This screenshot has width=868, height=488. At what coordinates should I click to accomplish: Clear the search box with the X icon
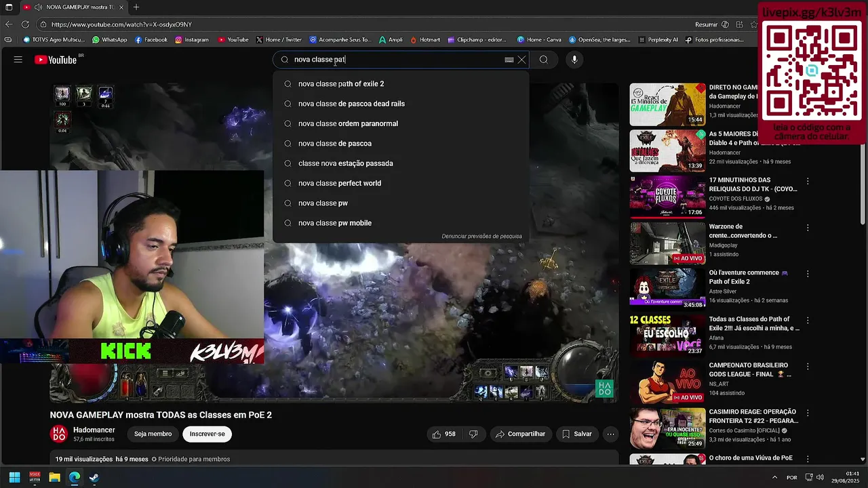tap(521, 60)
